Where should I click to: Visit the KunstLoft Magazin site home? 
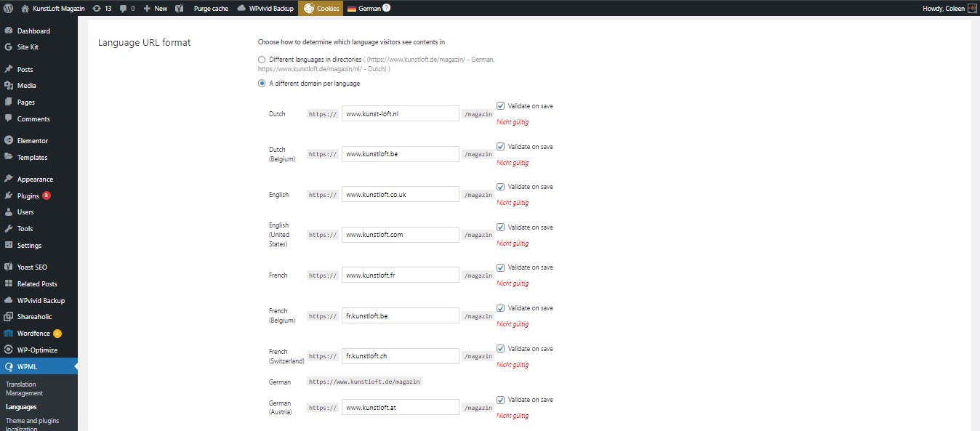(x=53, y=8)
